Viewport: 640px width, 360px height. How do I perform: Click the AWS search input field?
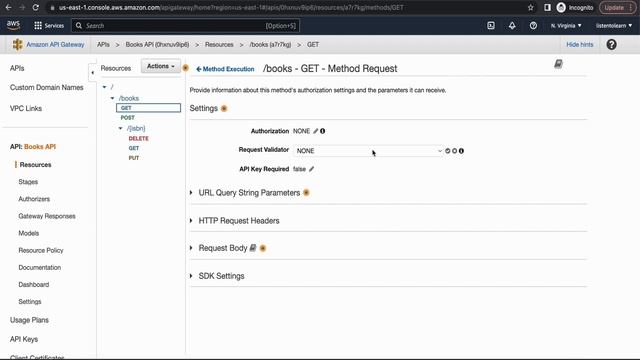[186, 26]
